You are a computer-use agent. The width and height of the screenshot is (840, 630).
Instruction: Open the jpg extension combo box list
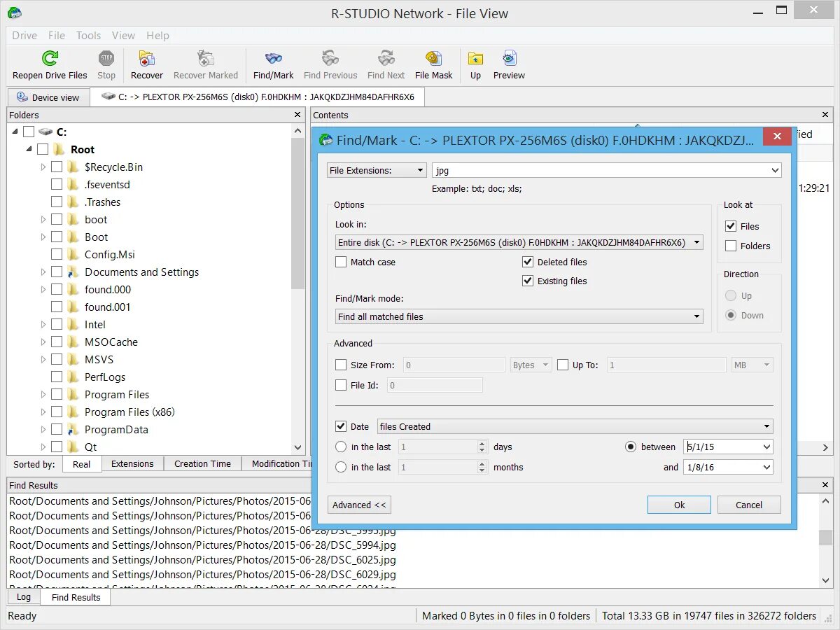tap(774, 170)
